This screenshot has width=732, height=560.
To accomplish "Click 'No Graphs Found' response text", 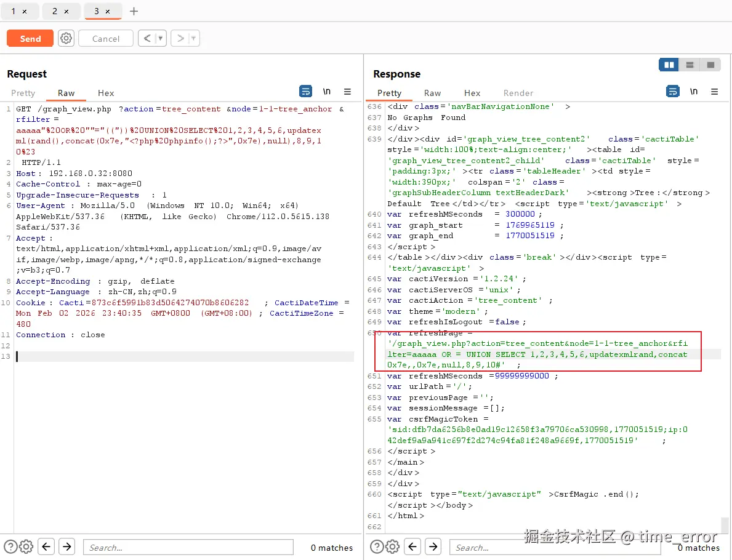I will [x=426, y=118].
